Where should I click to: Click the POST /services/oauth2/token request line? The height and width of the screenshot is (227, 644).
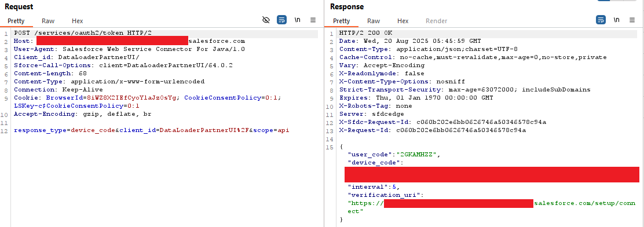(x=83, y=33)
